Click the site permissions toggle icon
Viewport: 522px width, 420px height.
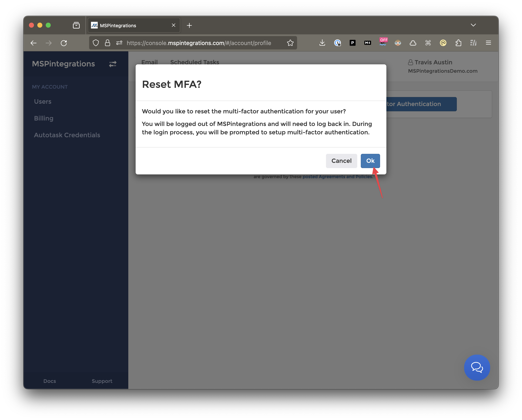click(x=119, y=43)
